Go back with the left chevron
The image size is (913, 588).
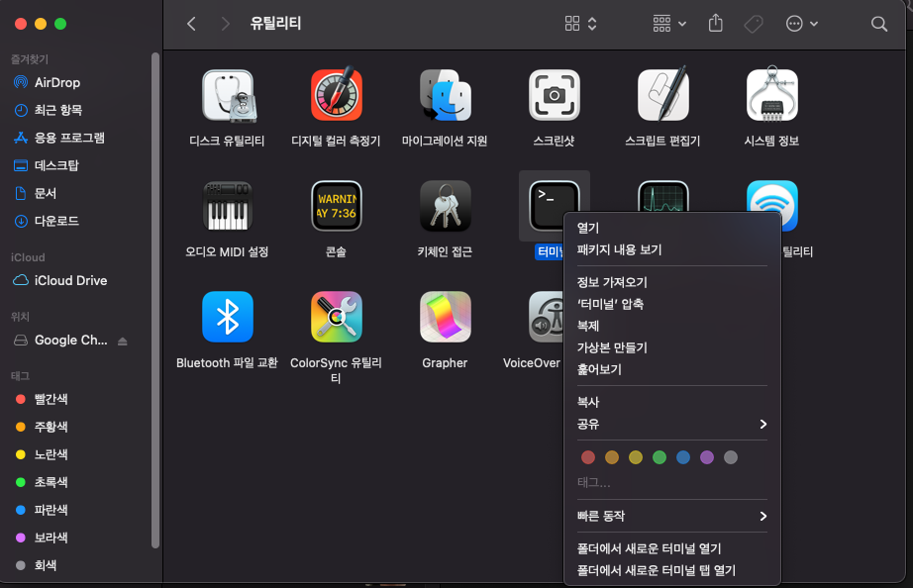[x=191, y=24]
